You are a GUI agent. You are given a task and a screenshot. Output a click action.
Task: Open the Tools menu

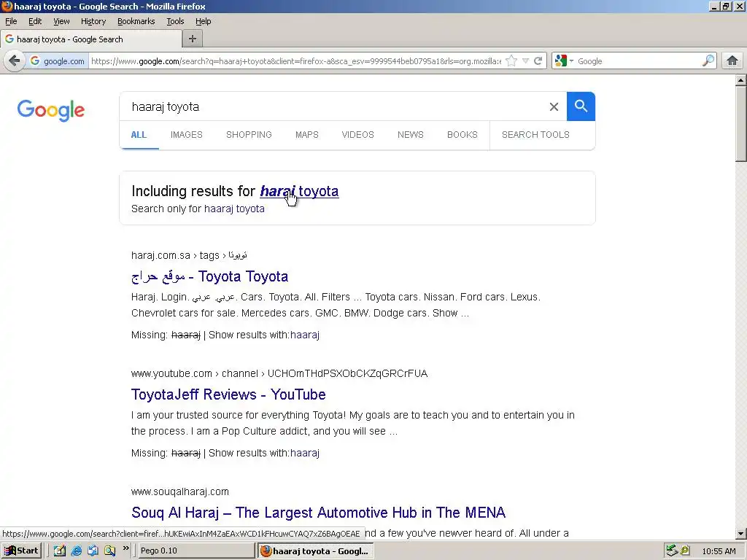pyautogui.click(x=175, y=21)
